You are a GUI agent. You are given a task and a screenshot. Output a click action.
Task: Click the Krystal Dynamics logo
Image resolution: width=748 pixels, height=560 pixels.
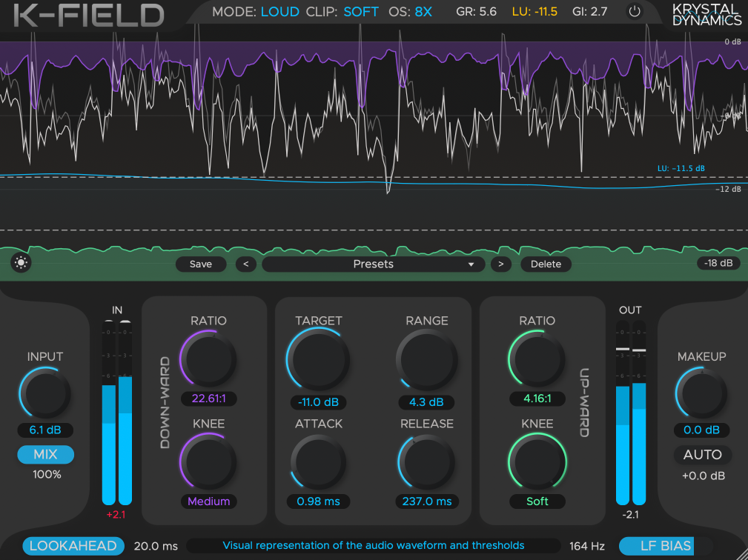click(x=706, y=15)
